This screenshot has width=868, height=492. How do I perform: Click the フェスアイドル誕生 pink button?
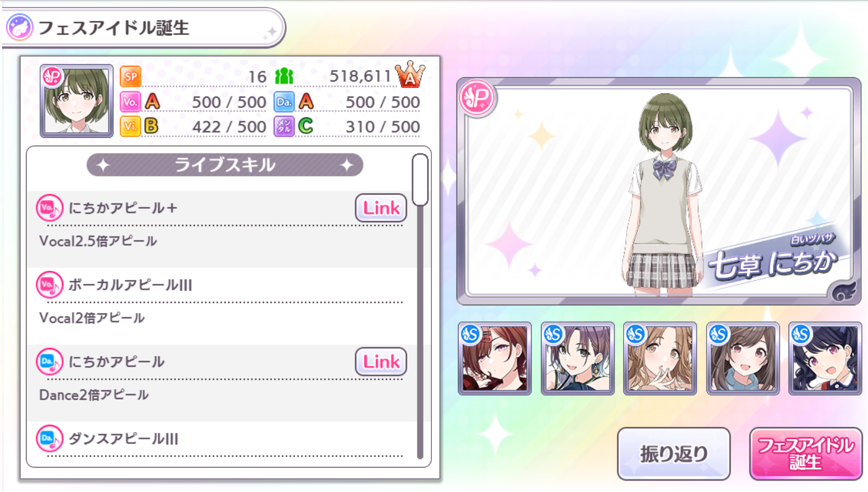point(805,453)
